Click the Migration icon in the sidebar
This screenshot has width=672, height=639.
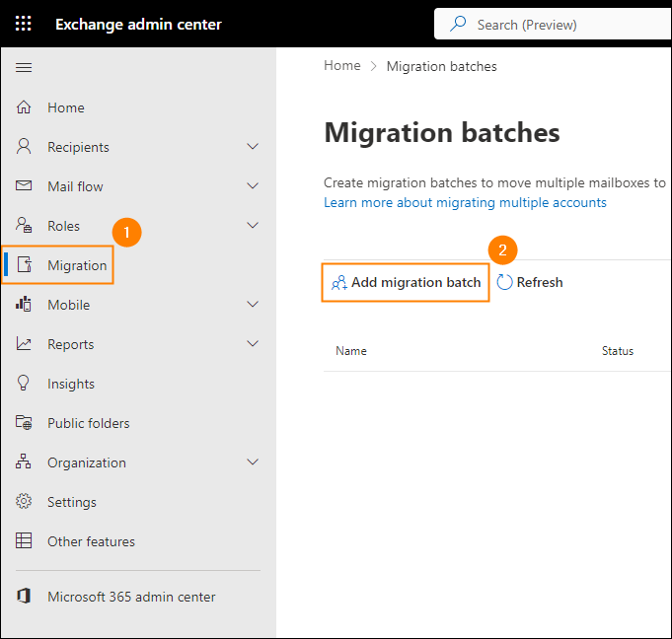(x=25, y=264)
